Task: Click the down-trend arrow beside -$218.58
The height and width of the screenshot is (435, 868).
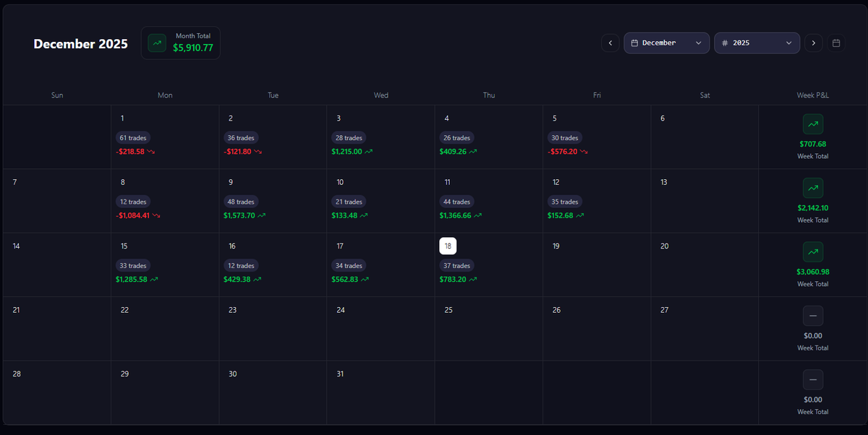Action: coord(151,152)
